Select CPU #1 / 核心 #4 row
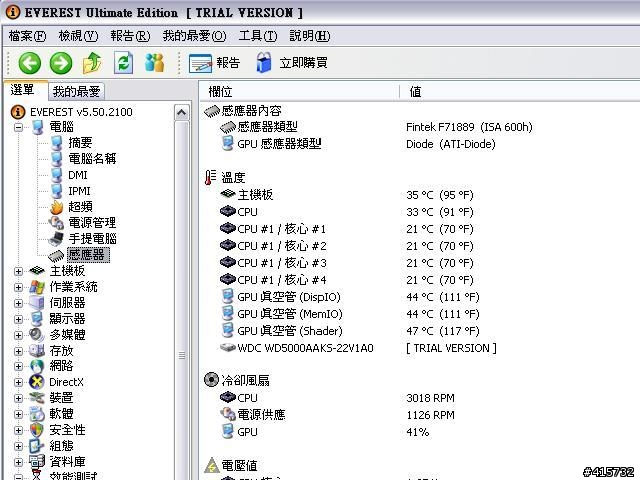The image size is (640, 480). (420, 280)
